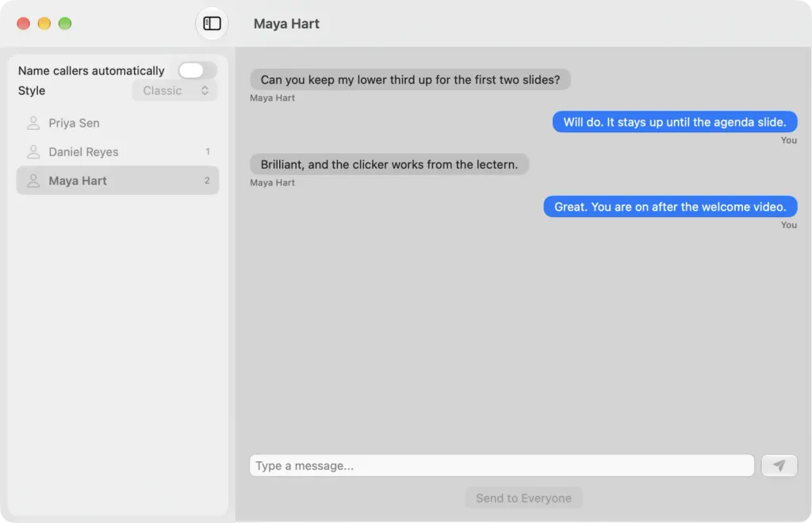Click the Style label in sidebar
Screen dimensions: 812x523
pyautogui.click(x=32, y=90)
